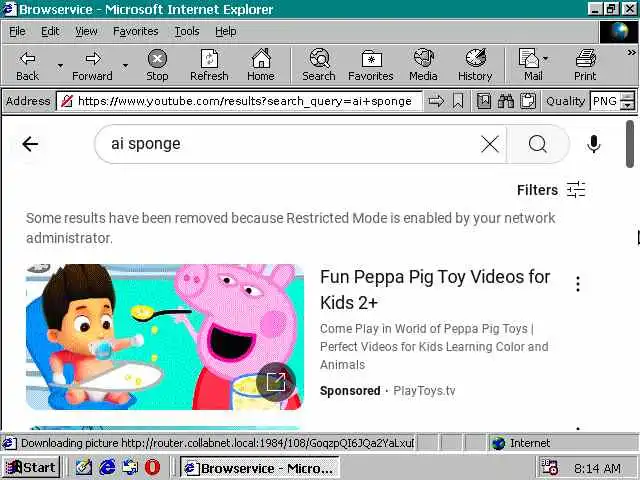Click the bookmarks book icon next to Go
Screen dimensions: 640x480
[484, 101]
